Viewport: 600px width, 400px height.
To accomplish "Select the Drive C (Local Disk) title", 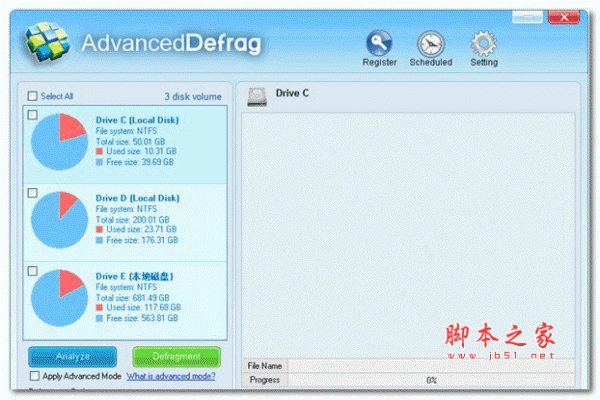I will click(x=137, y=120).
